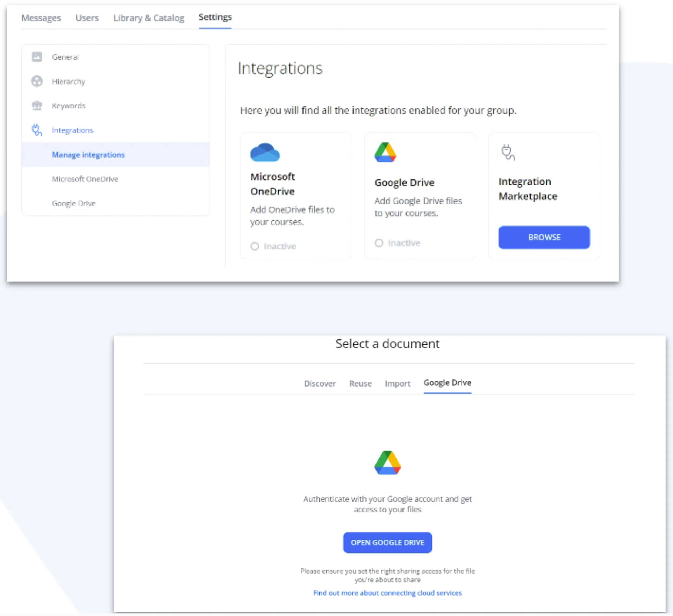The height and width of the screenshot is (616, 673).
Task: Toggle Inactive status on Google Drive card
Action: tap(397, 243)
